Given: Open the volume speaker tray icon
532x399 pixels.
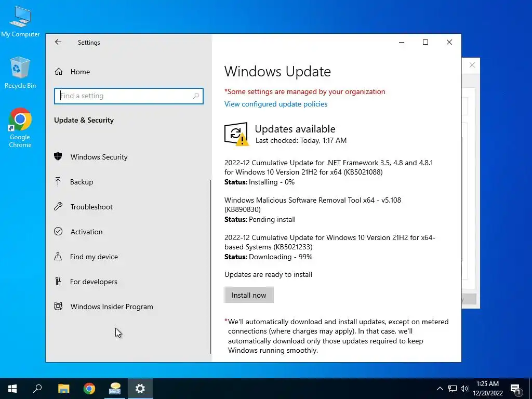Looking at the screenshot, I should (464, 389).
